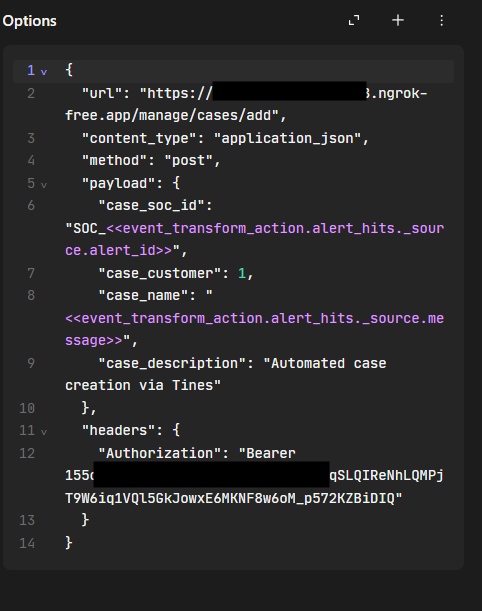Click the plus icon beside Options
The image size is (482, 611).
coord(398,20)
